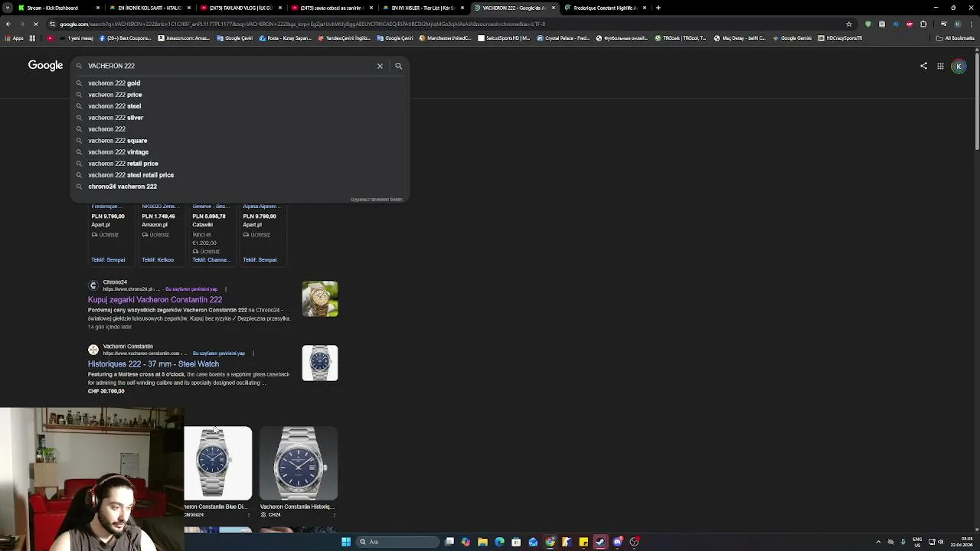Open more options for the Vacheron Constantin result

pos(253,354)
